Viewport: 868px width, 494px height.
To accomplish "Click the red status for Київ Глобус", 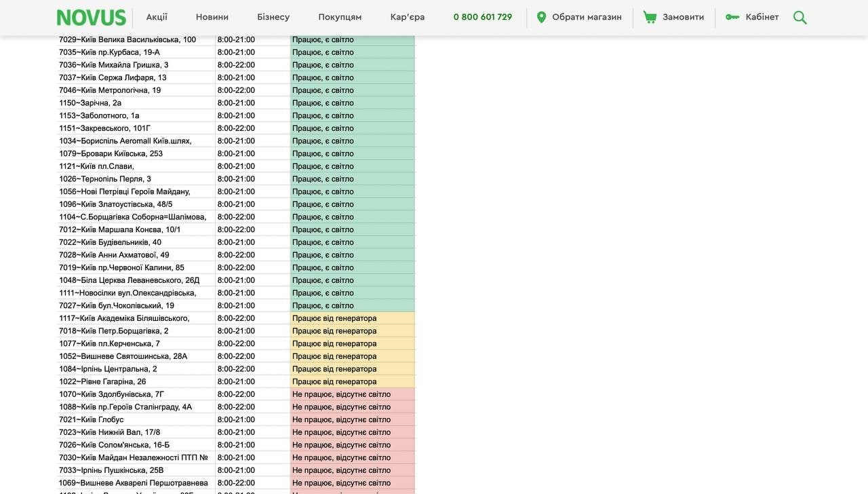I will 341,419.
